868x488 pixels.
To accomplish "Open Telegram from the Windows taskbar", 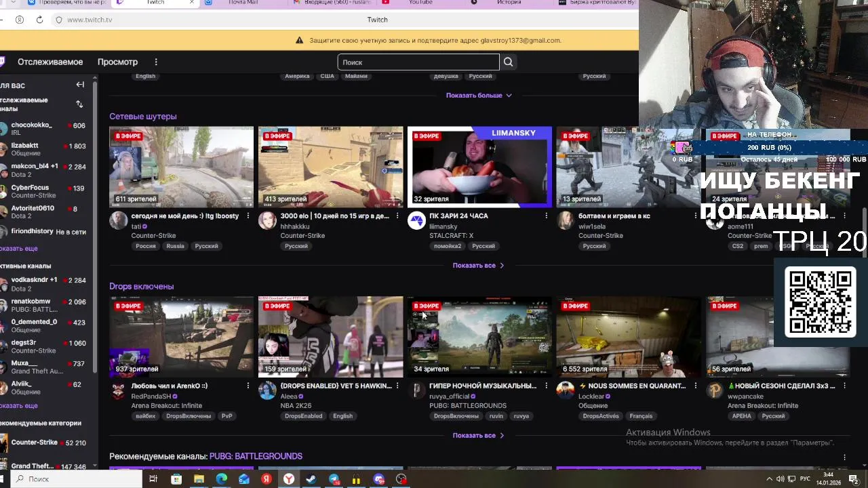I will [334, 479].
